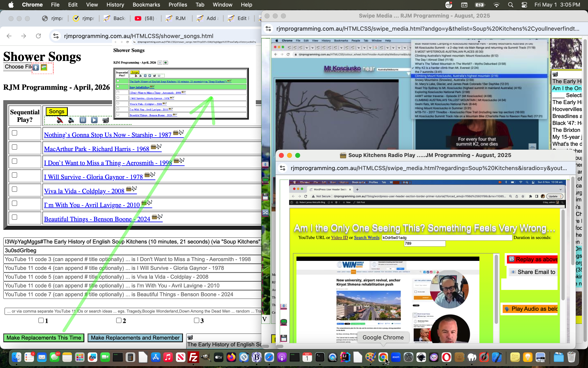This screenshot has height=368, width=588.
Task: Click Make Replacements and Remember
Action: pyautogui.click(x=135, y=338)
